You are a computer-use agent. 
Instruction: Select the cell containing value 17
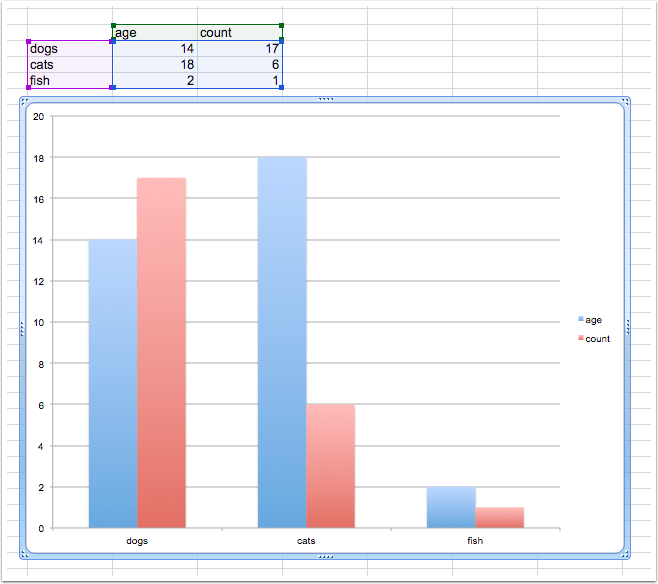(239, 48)
